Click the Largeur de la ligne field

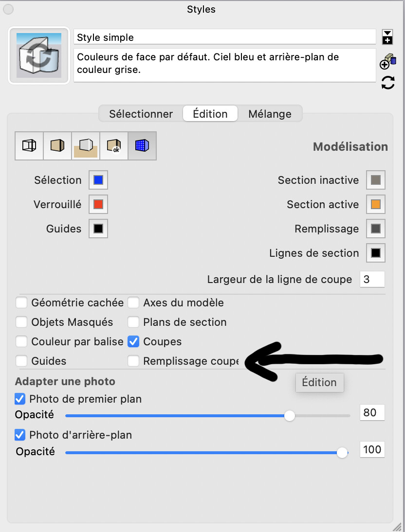click(372, 280)
